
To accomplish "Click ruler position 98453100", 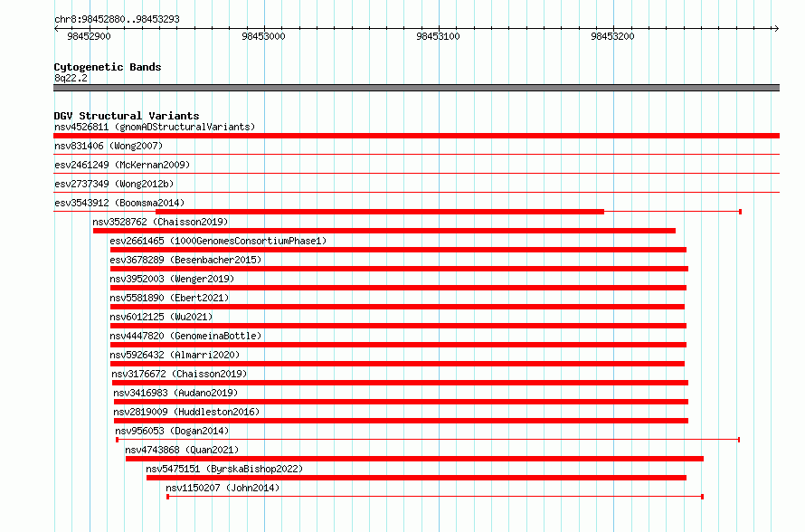I will (438, 36).
